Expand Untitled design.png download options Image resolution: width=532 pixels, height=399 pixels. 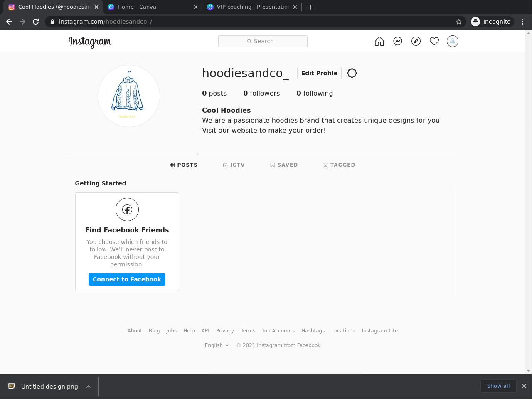pos(89,387)
